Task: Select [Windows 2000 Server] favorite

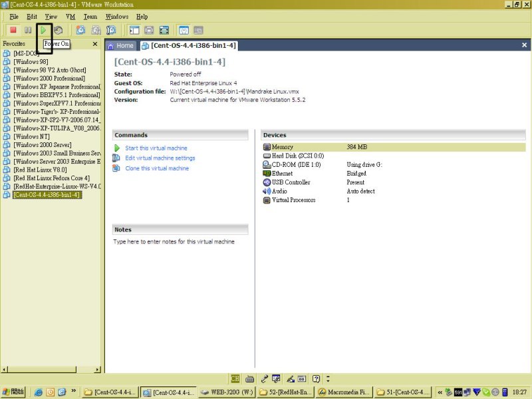Action: [43, 145]
